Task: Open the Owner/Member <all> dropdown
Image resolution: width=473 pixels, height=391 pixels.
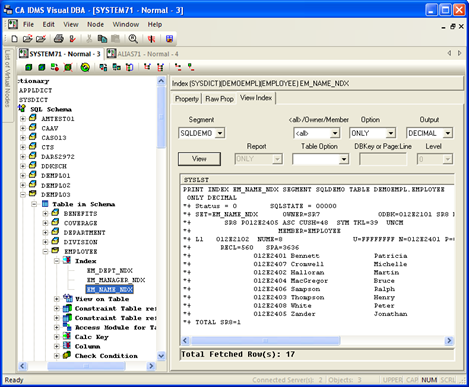Action: coord(335,133)
